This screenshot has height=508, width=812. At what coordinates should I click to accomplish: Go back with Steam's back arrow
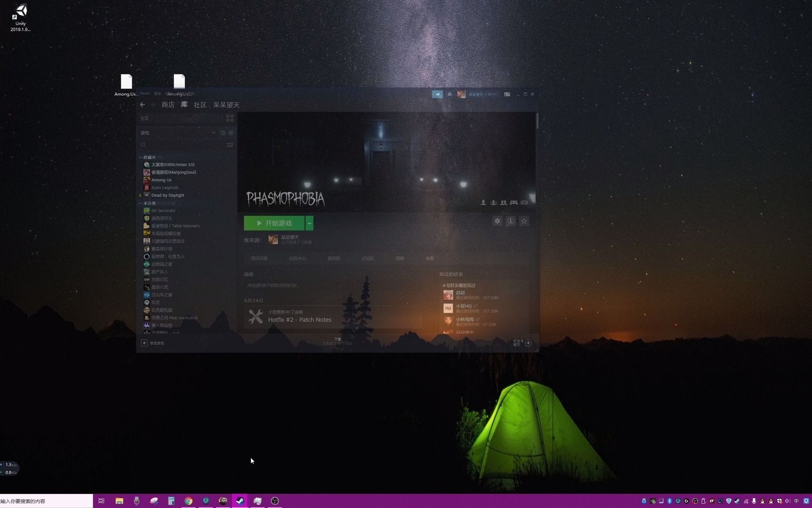tap(142, 104)
